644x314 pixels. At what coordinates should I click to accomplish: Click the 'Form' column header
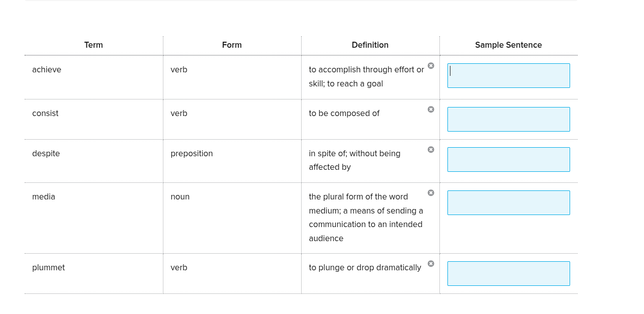(232, 45)
